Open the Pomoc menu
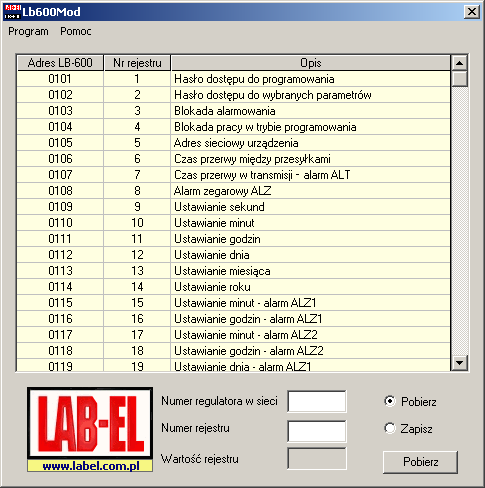This screenshot has height=488, width=485. (76, 31)
